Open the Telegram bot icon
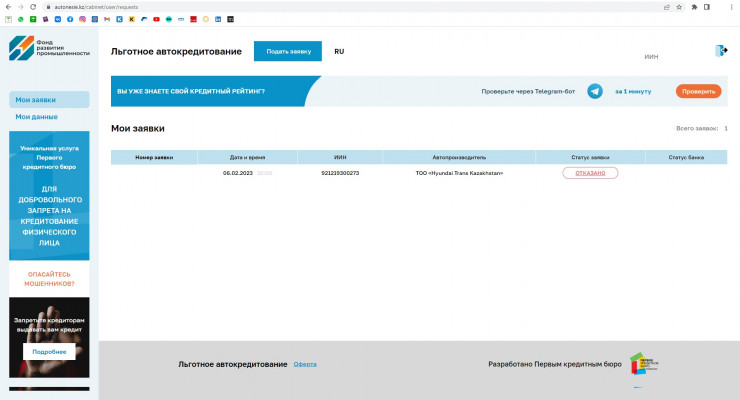Screen dimensions: 740x400 tap(595, 91)
